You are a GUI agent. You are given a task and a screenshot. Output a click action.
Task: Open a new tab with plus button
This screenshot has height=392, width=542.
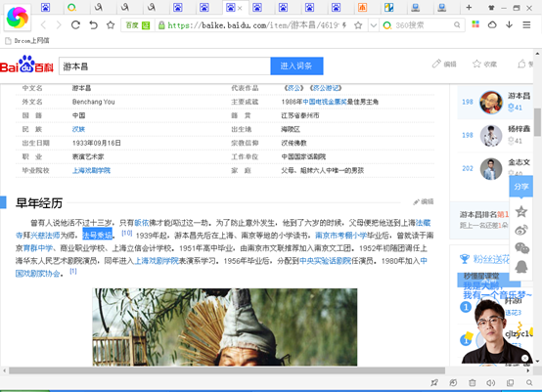[x=469, y=7]
